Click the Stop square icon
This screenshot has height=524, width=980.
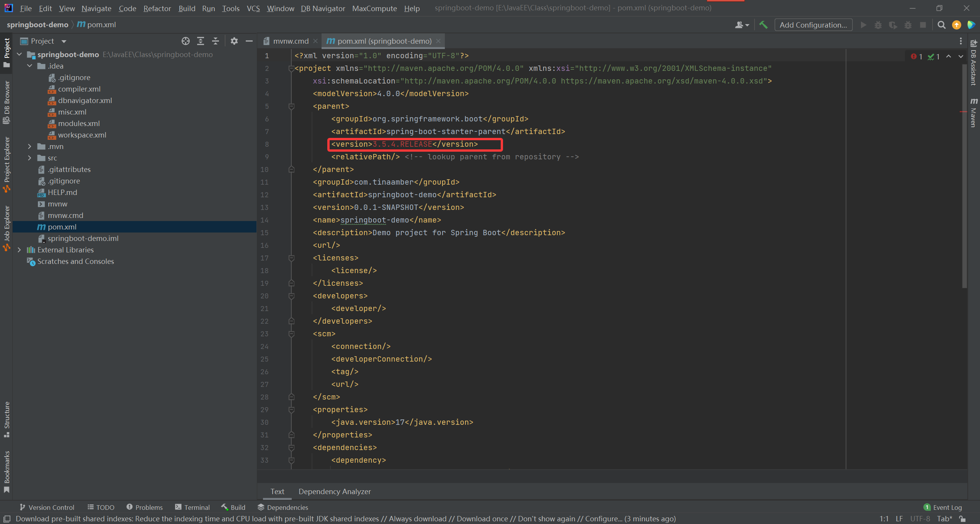pos(923,25)
